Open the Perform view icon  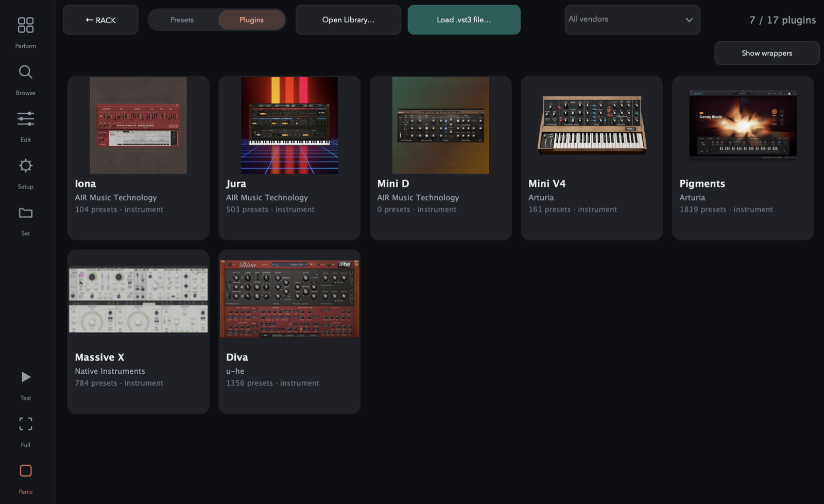point(25,25)
